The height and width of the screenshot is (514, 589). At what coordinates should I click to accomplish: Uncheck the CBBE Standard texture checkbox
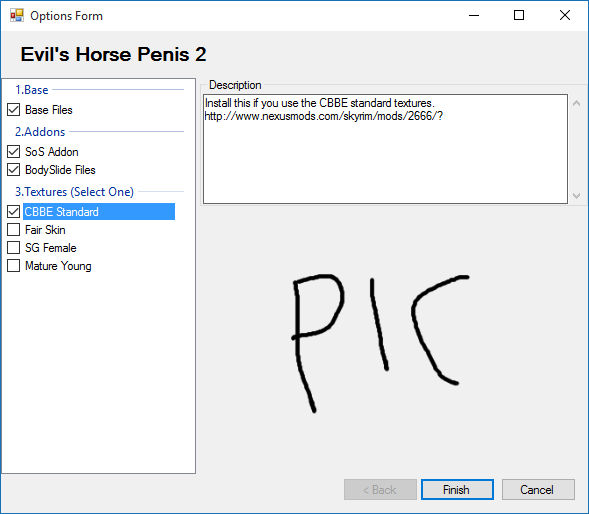(14, 212)
